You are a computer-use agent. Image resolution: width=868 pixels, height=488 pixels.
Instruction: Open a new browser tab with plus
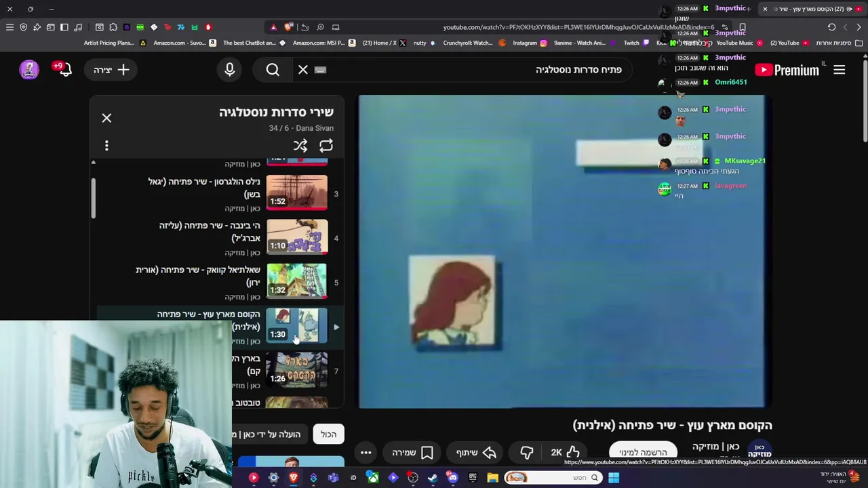(x=748, y=9)
